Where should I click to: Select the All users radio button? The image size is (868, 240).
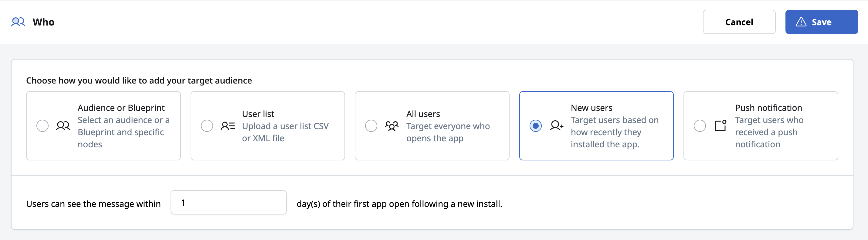click(371, 126)
